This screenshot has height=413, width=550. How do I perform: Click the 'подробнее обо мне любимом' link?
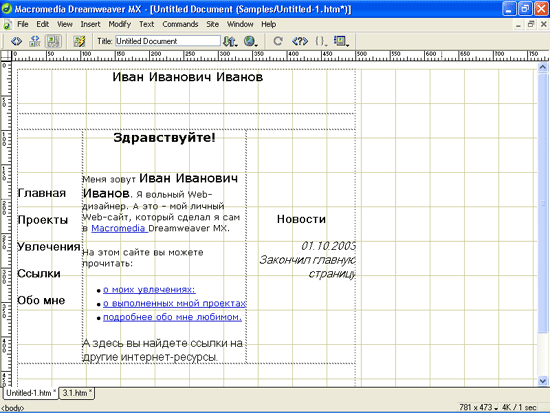(x=172, y=317)
